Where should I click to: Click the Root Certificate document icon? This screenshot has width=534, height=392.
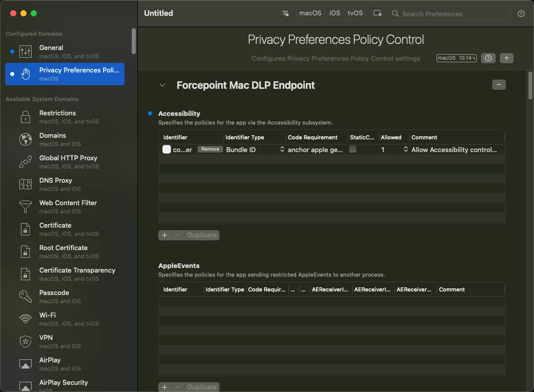point(26,252)
